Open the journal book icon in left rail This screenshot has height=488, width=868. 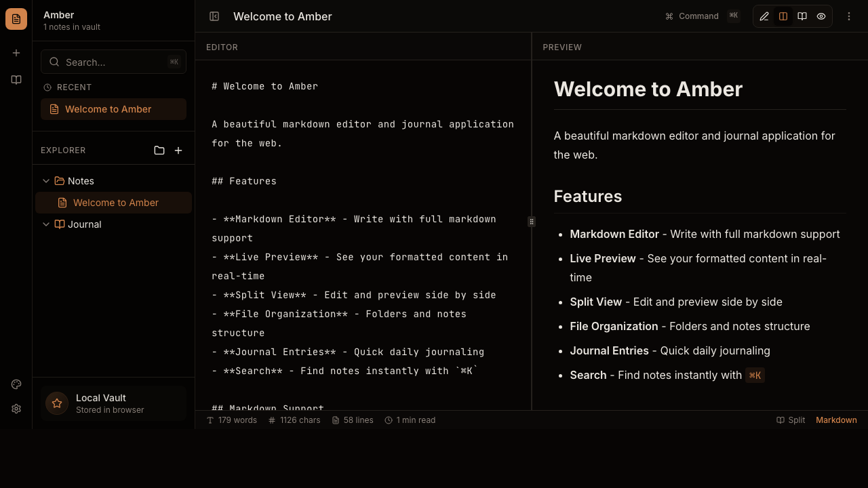[x=16, y=80]
